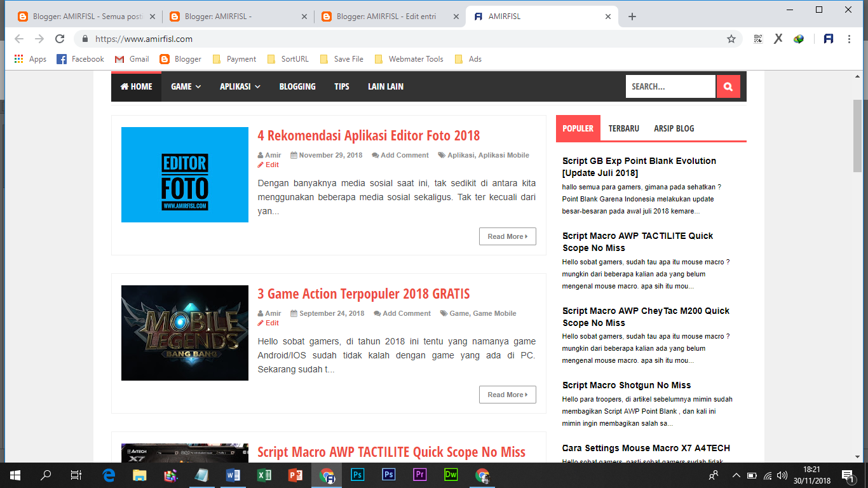Open the Apps shortcut in the bookmarks bar
Image resolution: width=868 pixels, height=488 pixels.
(x=30, y=59)
